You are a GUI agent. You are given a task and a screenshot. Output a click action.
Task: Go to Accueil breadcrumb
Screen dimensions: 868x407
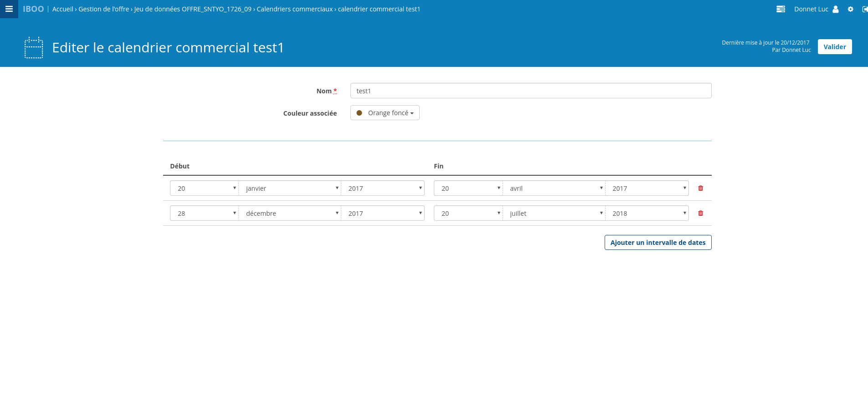[62, 9]
